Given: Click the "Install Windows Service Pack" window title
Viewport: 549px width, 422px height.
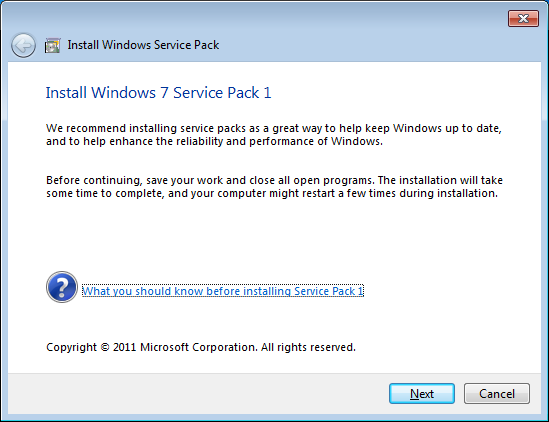Looking at the screenshot, I should [143, 45].
